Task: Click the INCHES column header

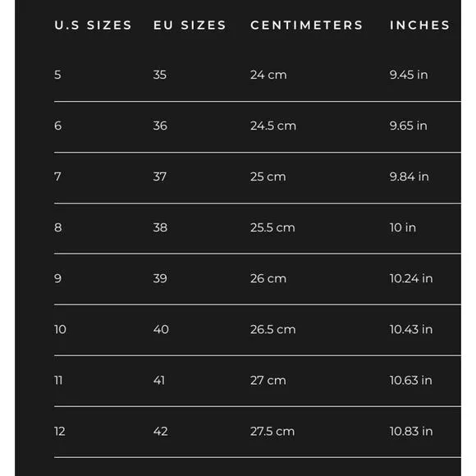Action: click(x=419, y=25)
